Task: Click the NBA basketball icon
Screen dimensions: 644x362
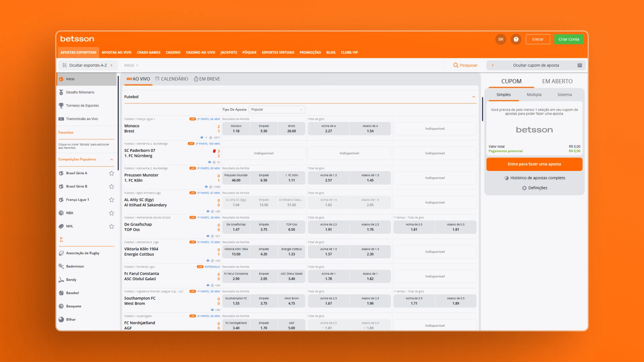Action: (x=61, y=213)
